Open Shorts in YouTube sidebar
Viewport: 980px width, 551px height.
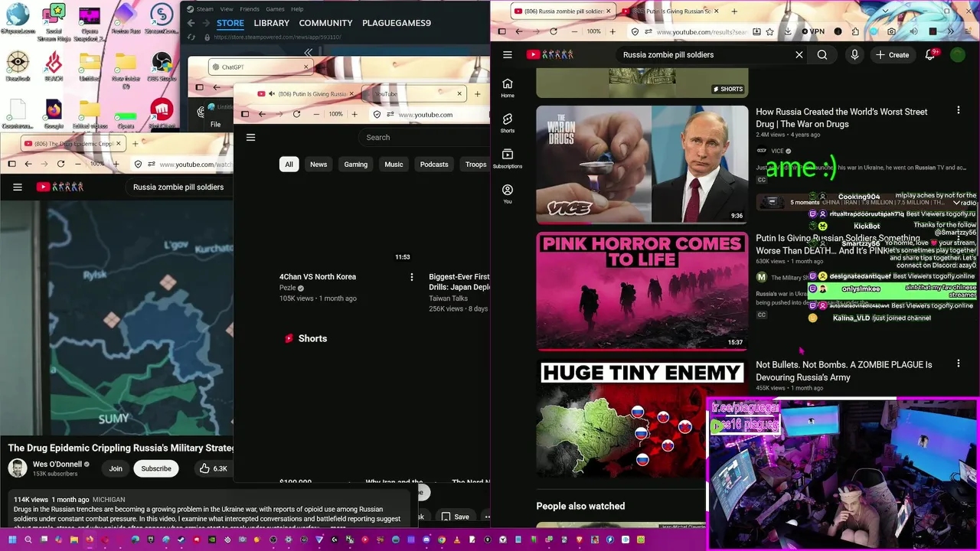point(508,123)
